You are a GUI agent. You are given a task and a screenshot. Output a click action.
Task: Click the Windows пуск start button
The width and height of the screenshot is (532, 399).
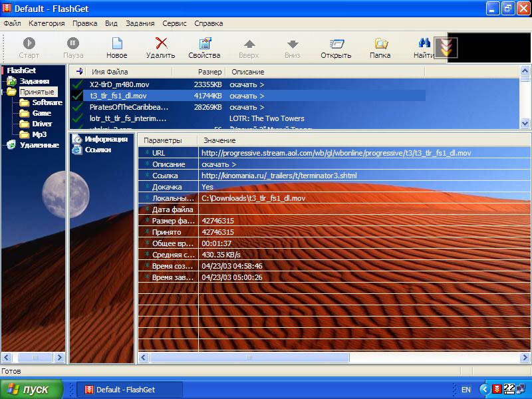click(x=31, y=389)
